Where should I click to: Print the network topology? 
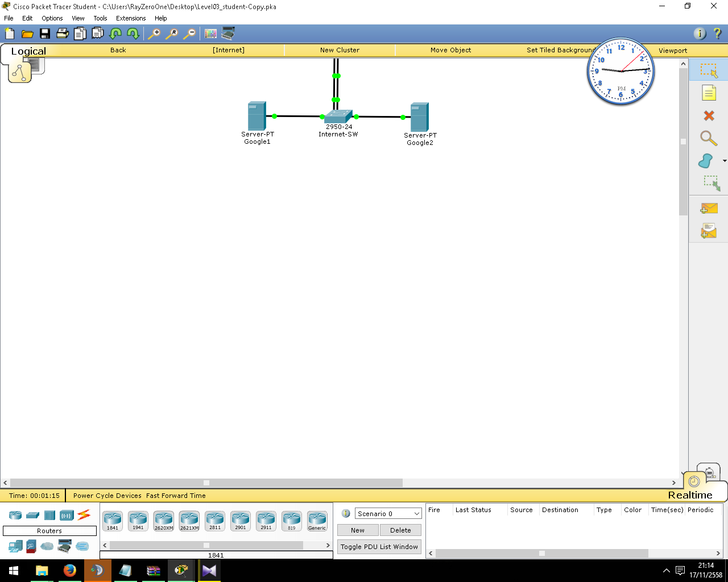pyautogui.click(x=63, y=34)
